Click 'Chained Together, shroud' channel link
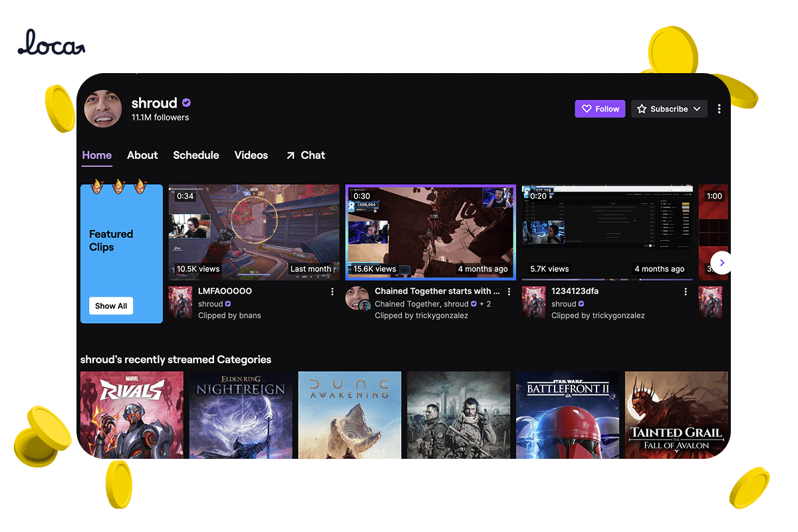The height and width of the screenshot is (532, 798). [x=422, y=304]
